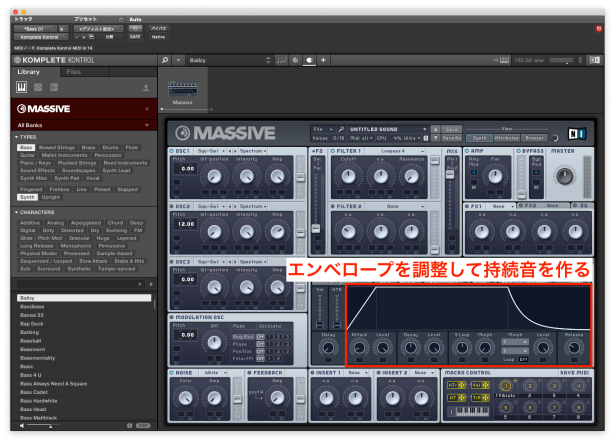Open the All Banks dropdown
This screenshot has height=443, width=615.
[x=78, y=124]
